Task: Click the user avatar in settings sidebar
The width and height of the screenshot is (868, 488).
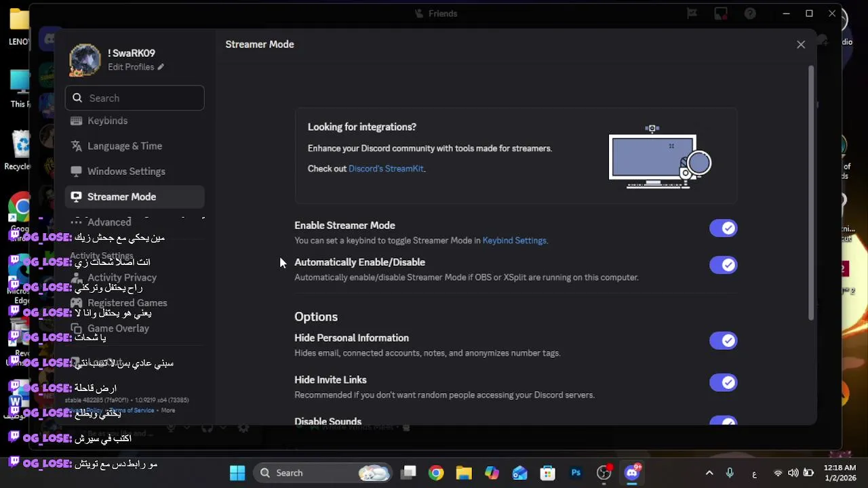Action: [85, 60]
